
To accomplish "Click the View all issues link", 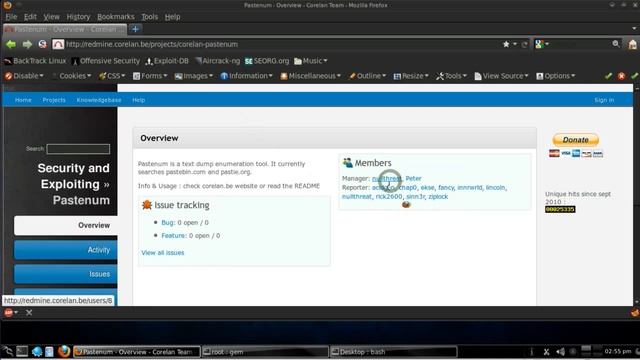I will pos(162,253).
